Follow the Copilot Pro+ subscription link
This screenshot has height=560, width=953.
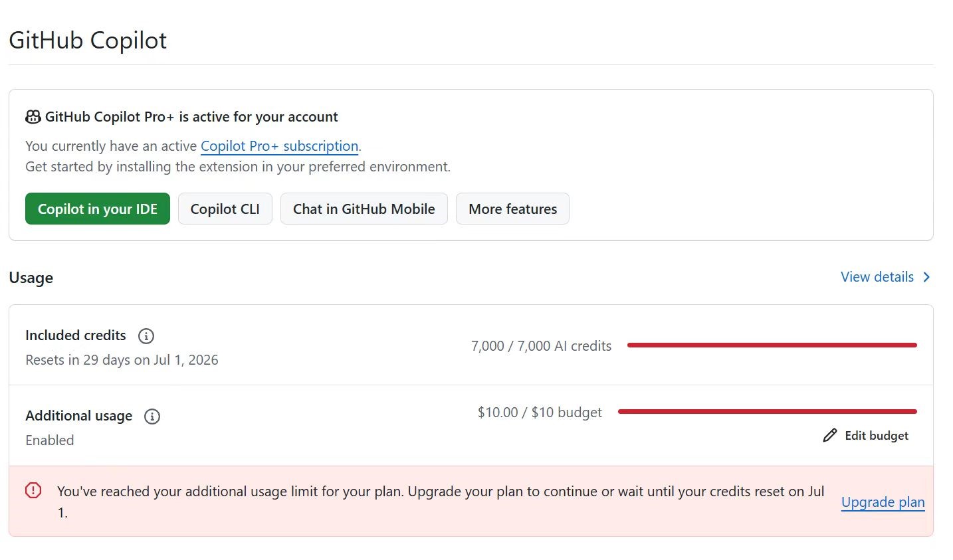[280, 146]
